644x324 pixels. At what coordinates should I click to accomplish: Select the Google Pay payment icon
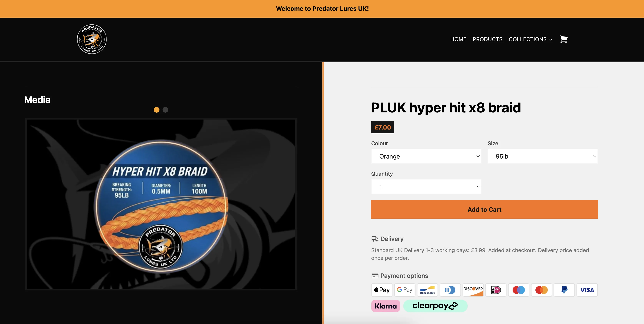click(x=404, y=290)
